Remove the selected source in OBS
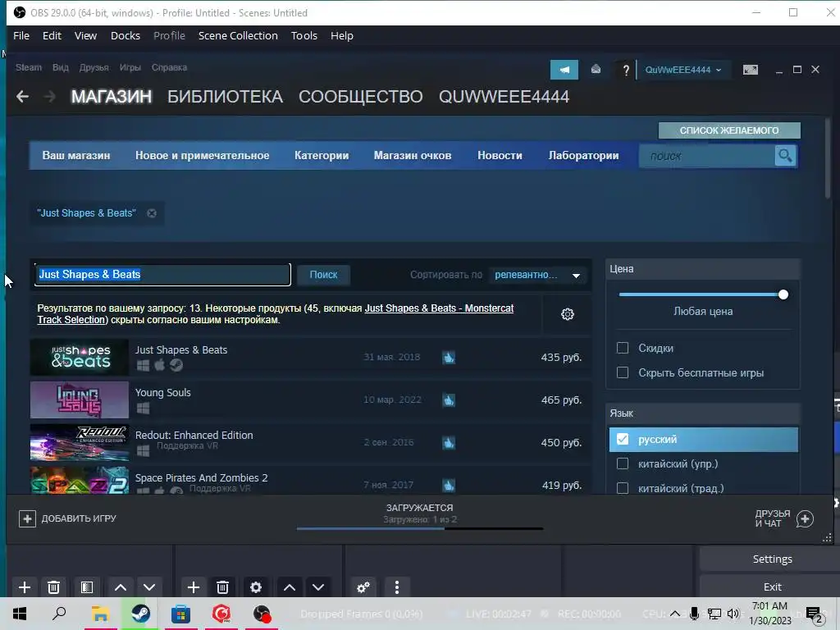This screenshot has width=840, height=630. [x=223, y=587]
